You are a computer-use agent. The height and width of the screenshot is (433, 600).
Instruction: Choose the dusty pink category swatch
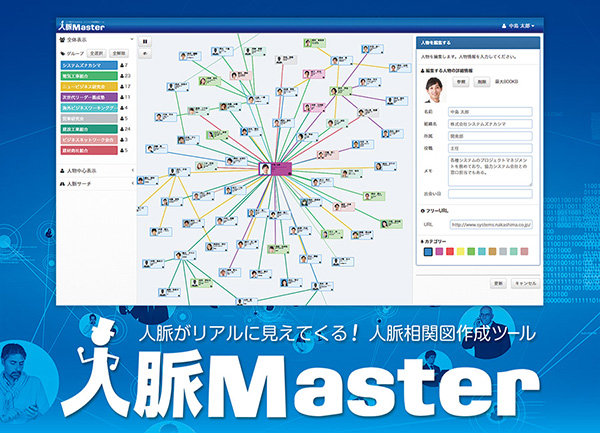pos(524,251)
